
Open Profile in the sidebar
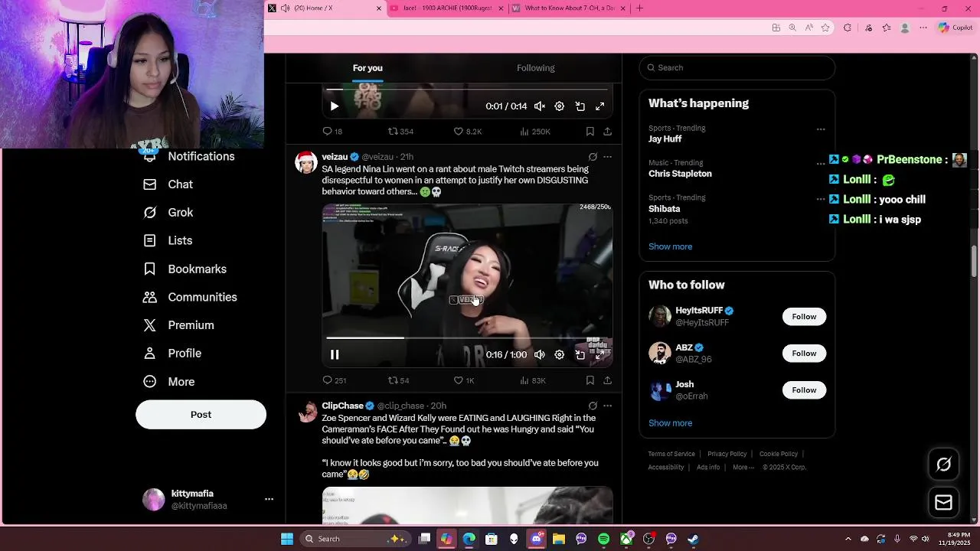click(x=173, y=354)
